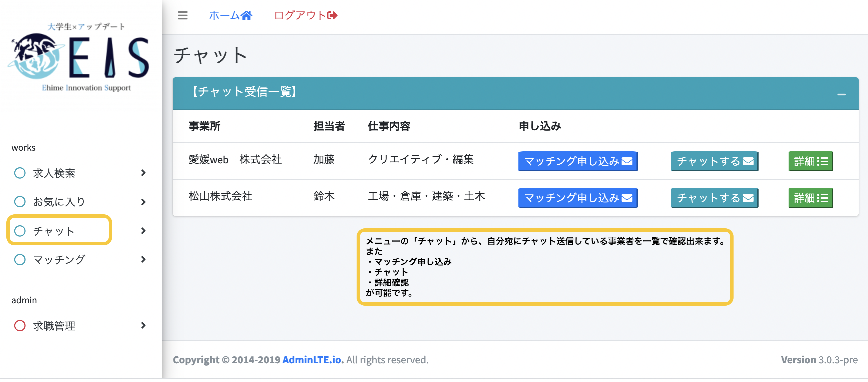Expand the お気に入り menu chevron

pyautogui.click(x=143, y=202)
